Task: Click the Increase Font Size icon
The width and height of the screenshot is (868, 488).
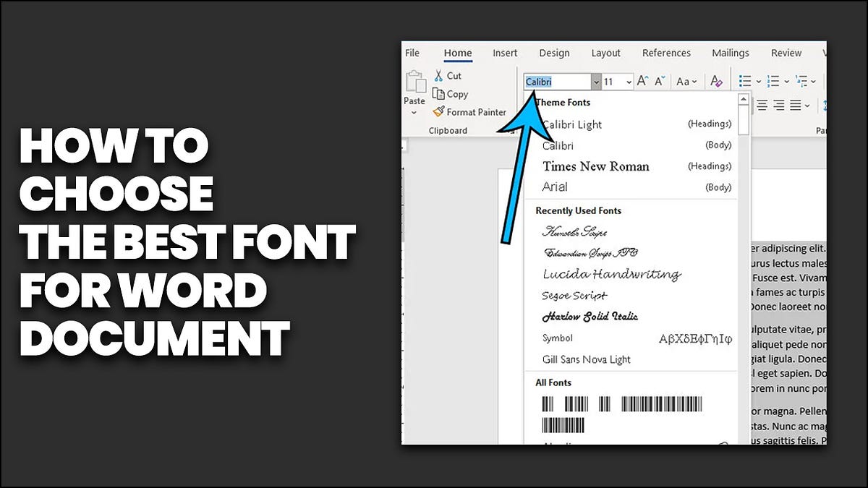Action: click(642, 81)
